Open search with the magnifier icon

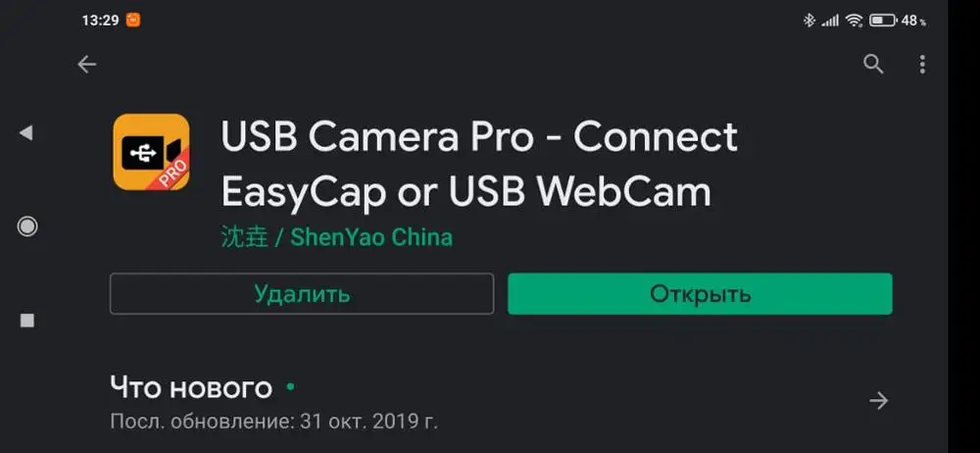[x=873, y=64]
